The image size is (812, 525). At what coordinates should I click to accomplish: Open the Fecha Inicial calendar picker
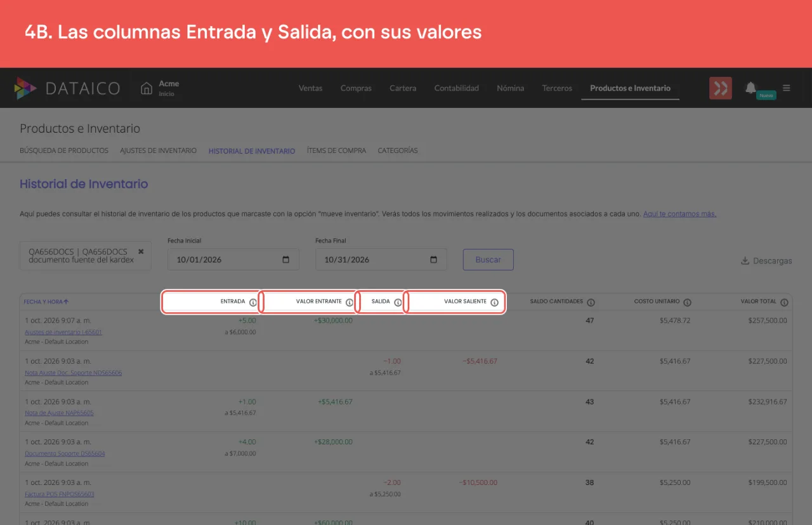286,260
